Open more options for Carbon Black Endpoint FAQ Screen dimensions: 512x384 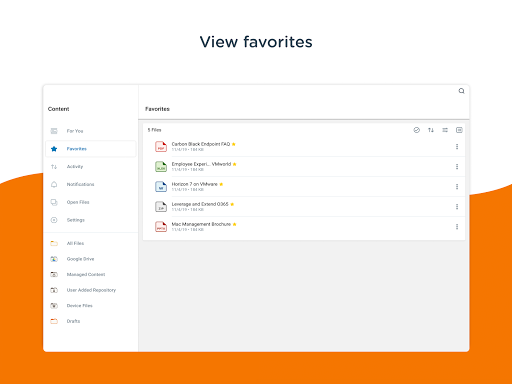click(x=457, y=147)
